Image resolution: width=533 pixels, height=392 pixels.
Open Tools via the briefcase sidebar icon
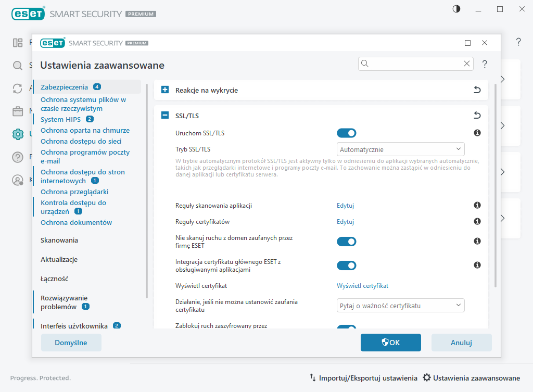click(x=17, y=111)
